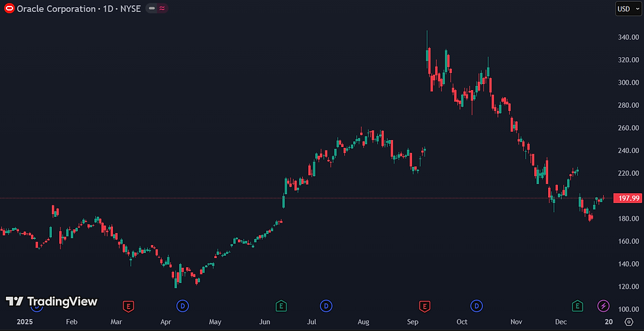Image resolution: width=644 pixels, height=331 pixels.
Task: Click the 120.00 price axis label
Action: pyautogui.click(x=628, y=286)
